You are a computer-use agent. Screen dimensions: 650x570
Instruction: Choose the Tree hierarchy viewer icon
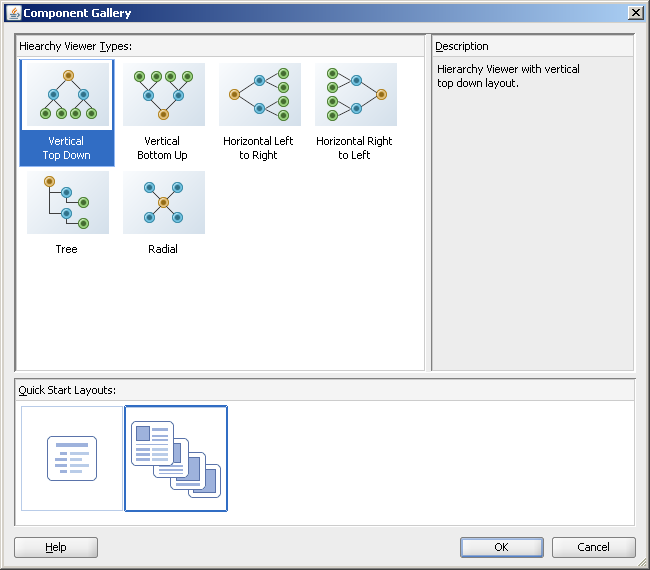click(x=68, y=202)
